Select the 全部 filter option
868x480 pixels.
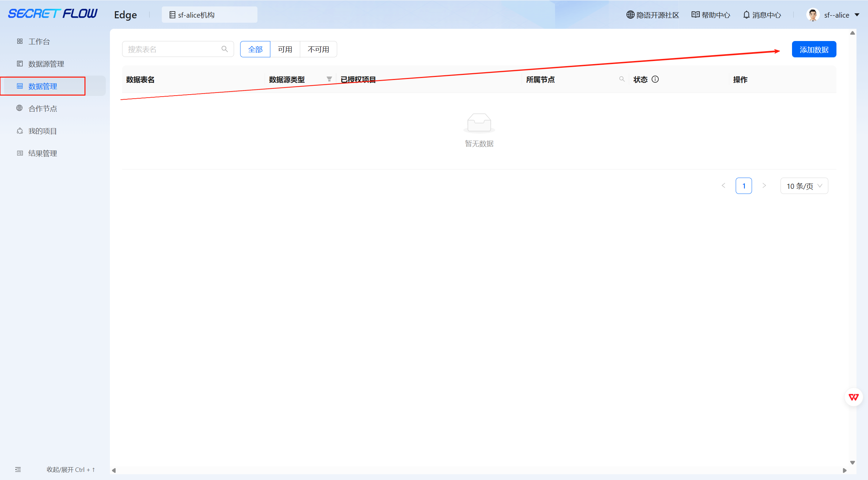tap(255, 49)
